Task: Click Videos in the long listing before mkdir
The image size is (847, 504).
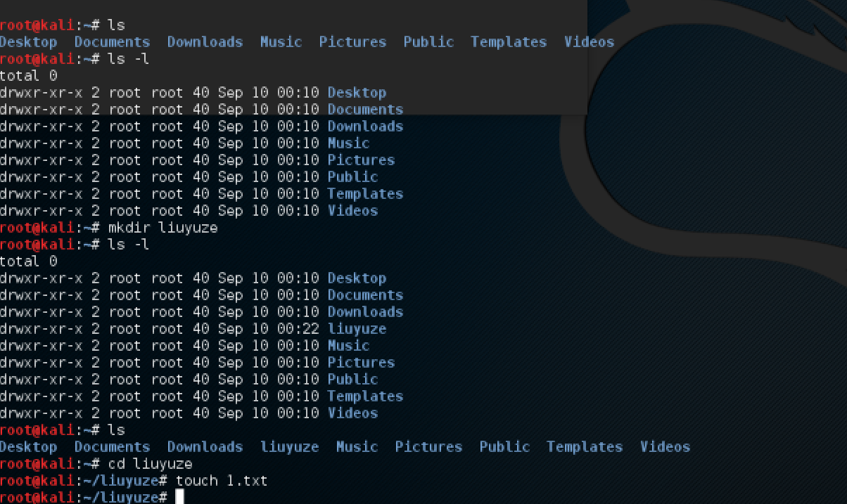Action: click(352, 211)
